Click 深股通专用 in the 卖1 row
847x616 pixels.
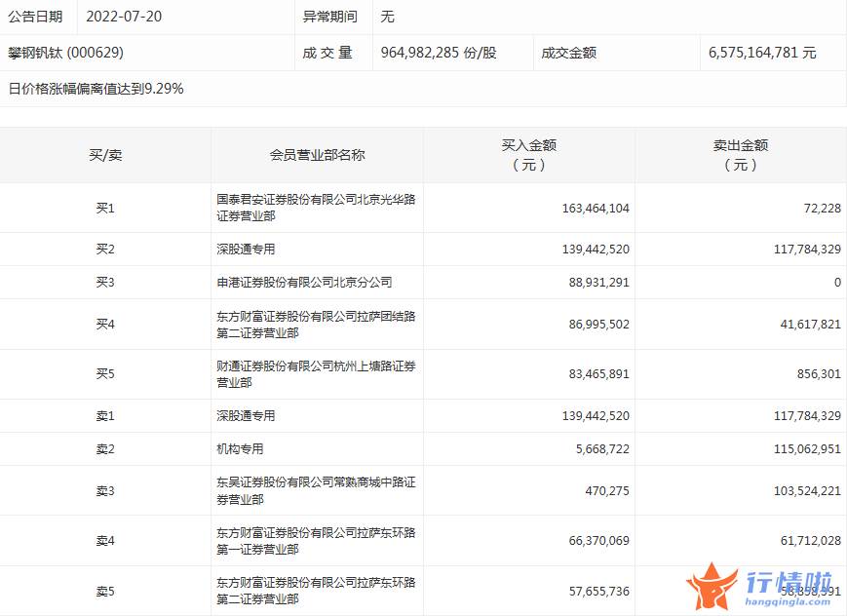(246, 415)
